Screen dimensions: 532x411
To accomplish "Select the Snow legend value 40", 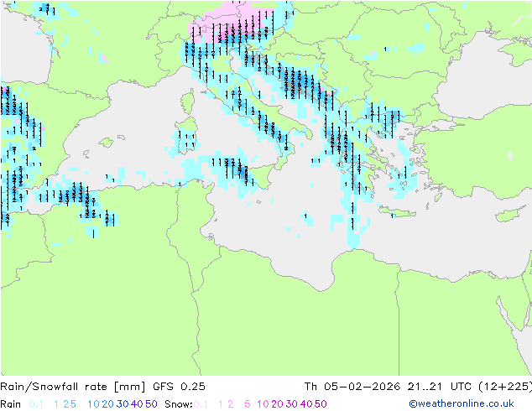I will click(306, 404).
